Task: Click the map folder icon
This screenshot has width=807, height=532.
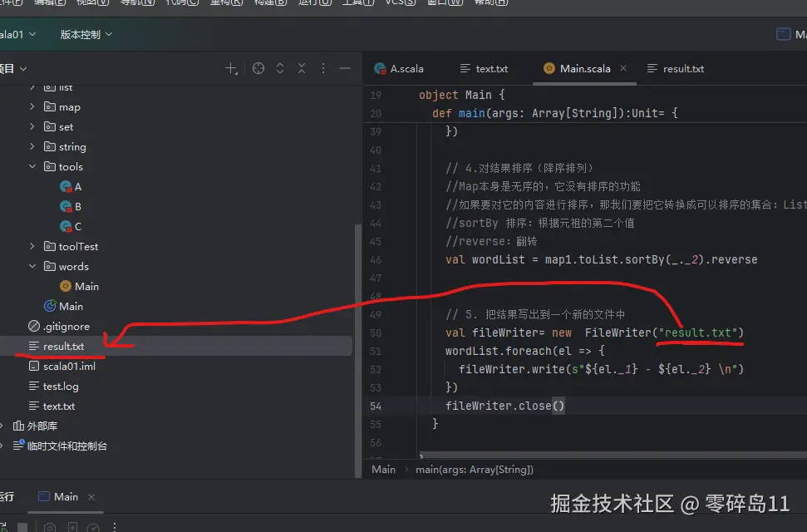Action: point(50,106)
